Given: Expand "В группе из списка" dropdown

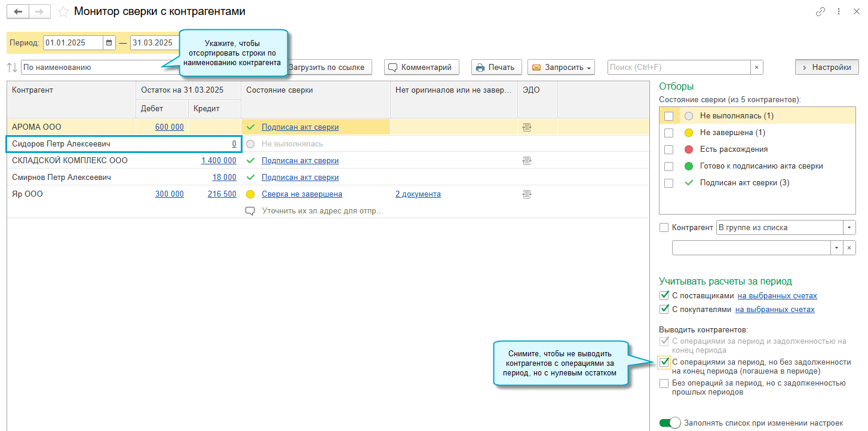Looking at the screenshot, I should point(849,228).
